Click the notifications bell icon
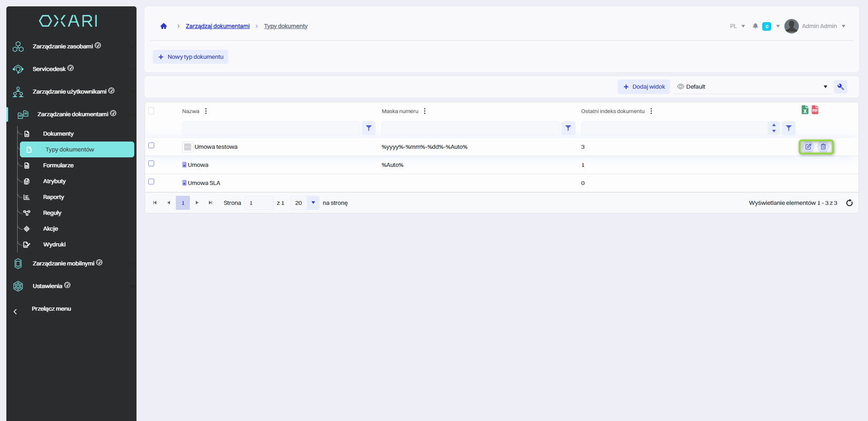The image size is (868, 421). [755, 26]
